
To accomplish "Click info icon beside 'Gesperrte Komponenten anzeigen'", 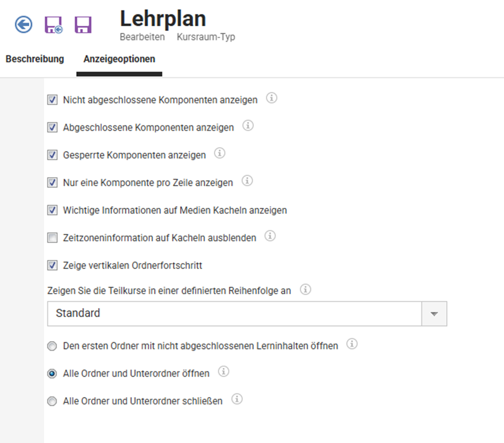I will point(219,152).
